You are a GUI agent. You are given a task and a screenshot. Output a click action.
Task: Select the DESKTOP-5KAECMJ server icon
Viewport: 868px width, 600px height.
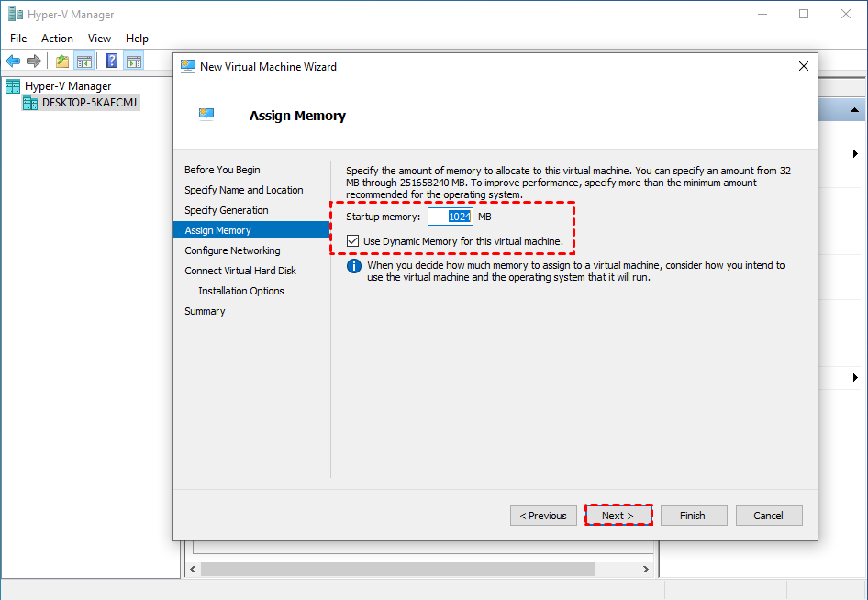coord(30,103)
